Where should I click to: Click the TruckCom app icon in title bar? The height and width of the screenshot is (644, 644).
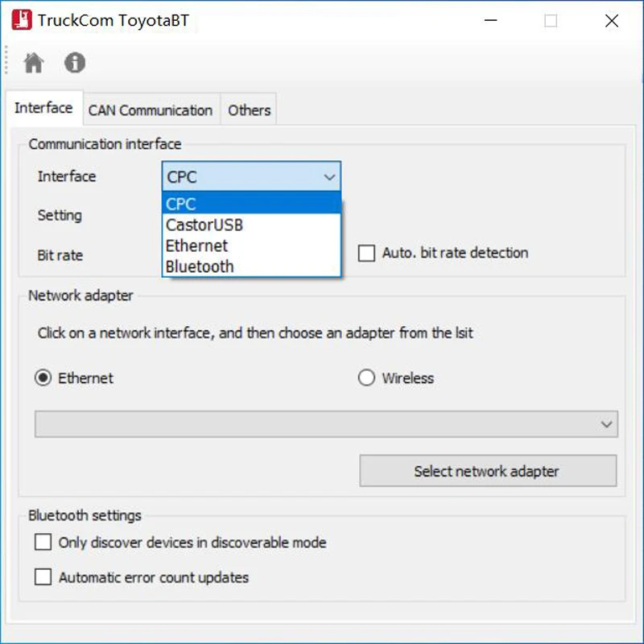pos(22,21)
